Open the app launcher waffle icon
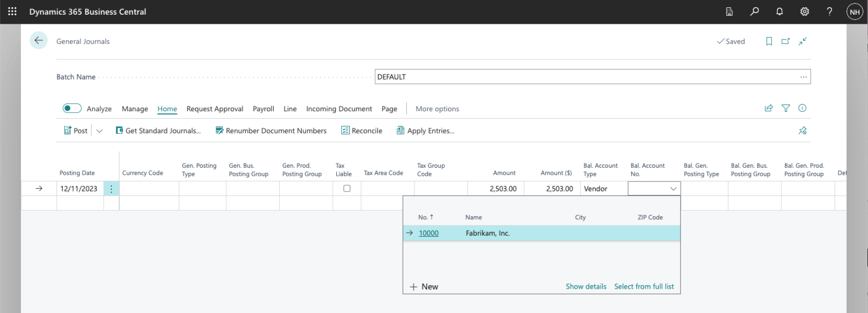This screenshot has height=313, width=868. point(12,12)
